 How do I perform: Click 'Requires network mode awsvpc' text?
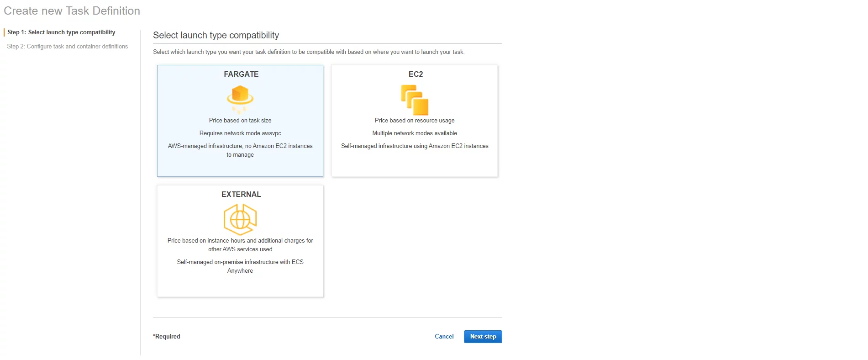[240, 133]
